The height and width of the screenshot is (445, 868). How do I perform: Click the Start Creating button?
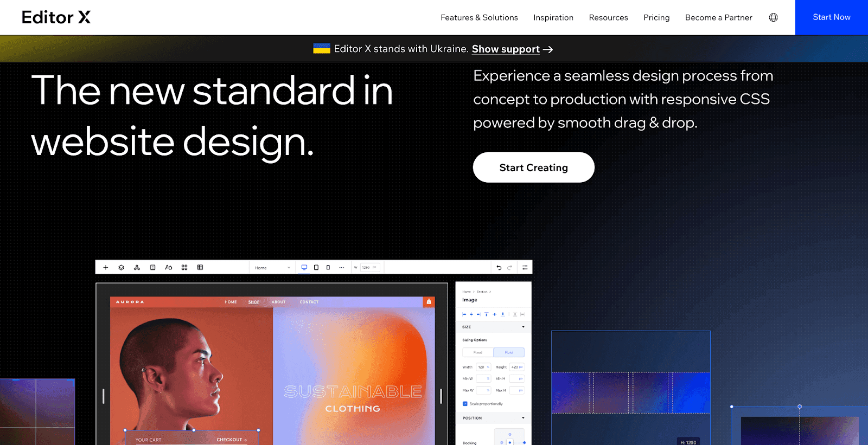pyautogui.click(x=533, y=167)
